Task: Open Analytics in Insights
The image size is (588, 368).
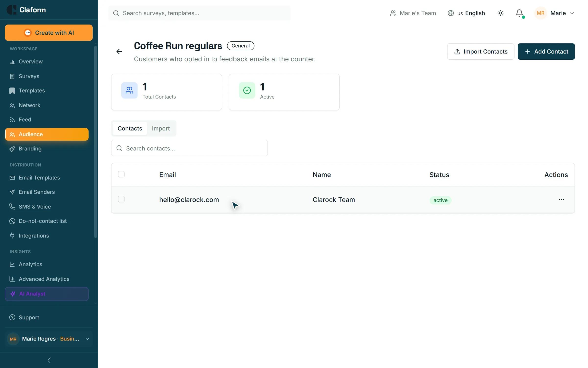Action: click(47, 264)
